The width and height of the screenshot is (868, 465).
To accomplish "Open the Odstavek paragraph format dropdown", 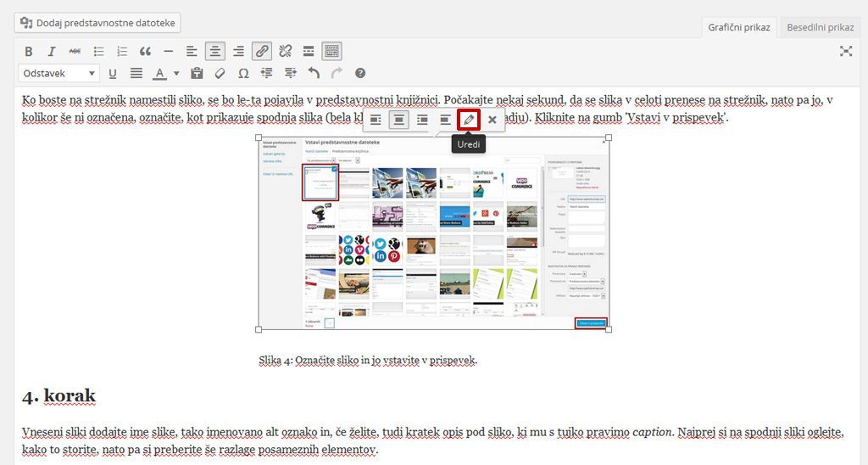I will coord(58,74).
